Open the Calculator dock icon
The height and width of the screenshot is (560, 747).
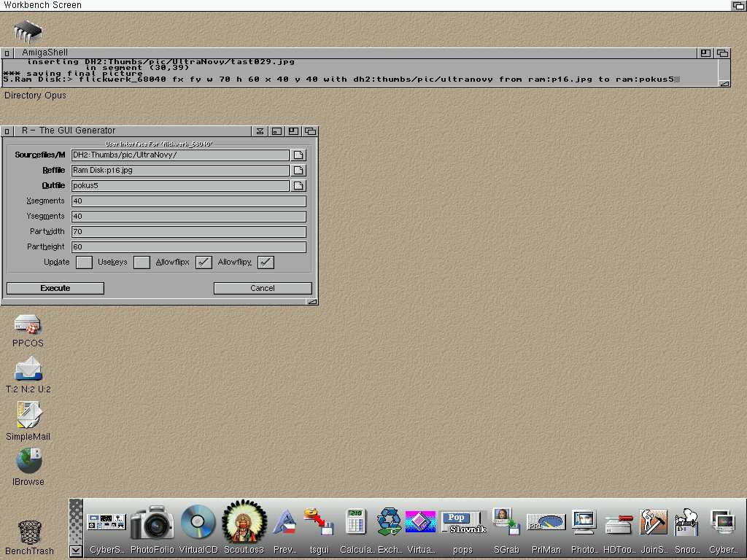pos(357,524)
